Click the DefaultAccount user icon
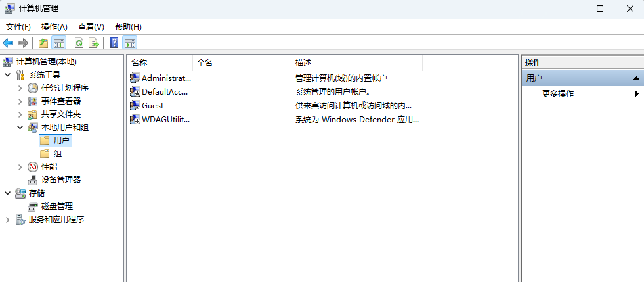 click(135, 91)
